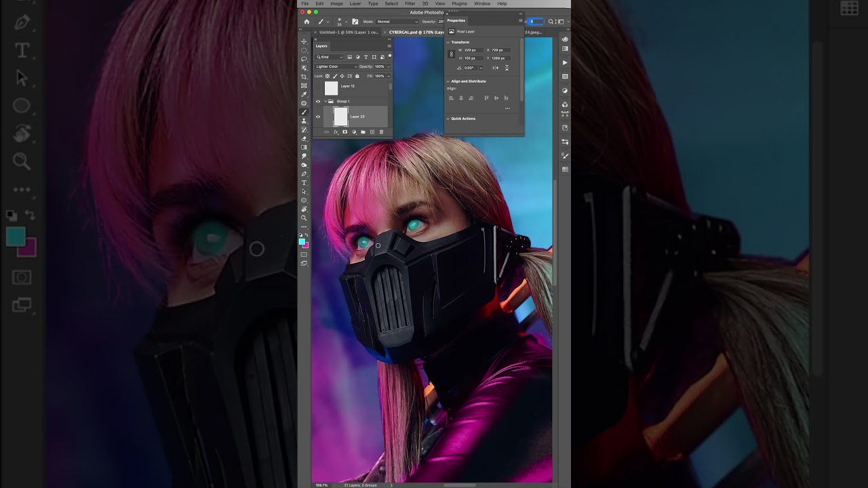The height and width of the screenshot is (488, 868).
Task: Align left edges in Properties panel
Action: (x=451, y=98)
